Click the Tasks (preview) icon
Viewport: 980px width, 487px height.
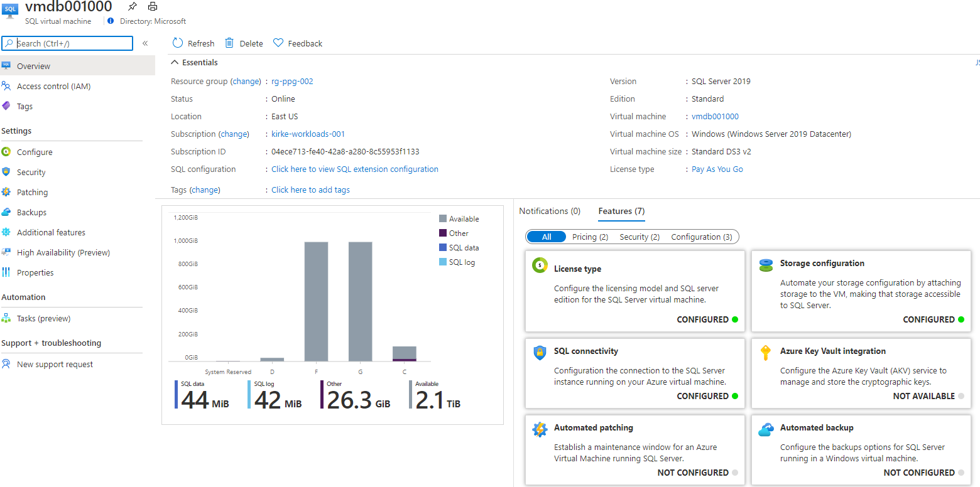(x=6, y=318)
